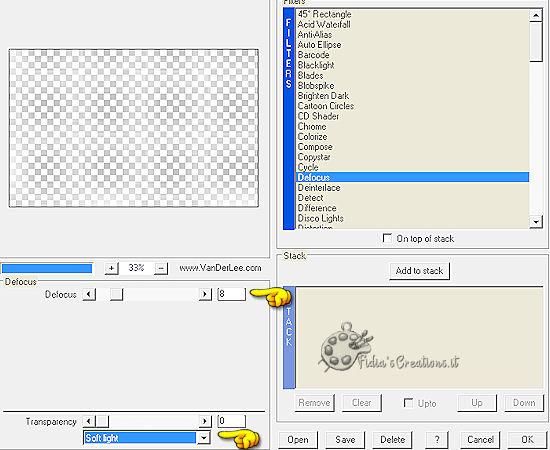Click right arrow of Defocus slider
This screenshot has width=550, height=450.
[205, 294]
